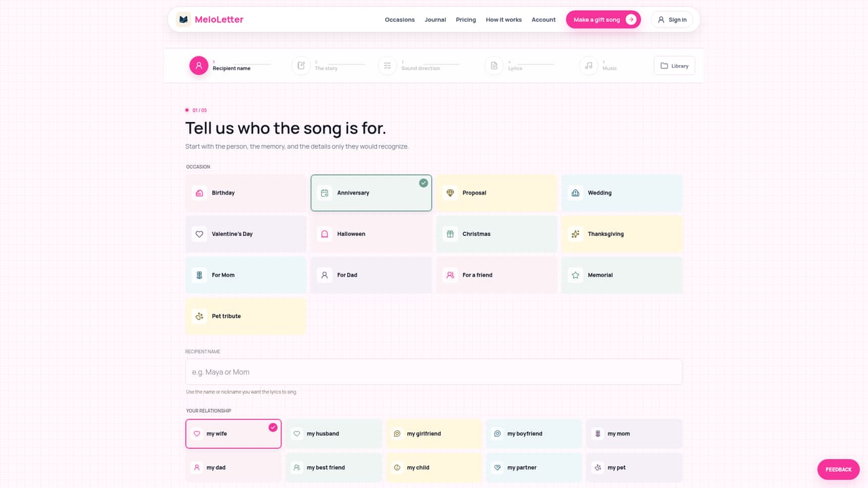Choose the Birthday occasion card
Image resolution: width=868 pixels, height=488 pixels.
[x=245, y=193]
